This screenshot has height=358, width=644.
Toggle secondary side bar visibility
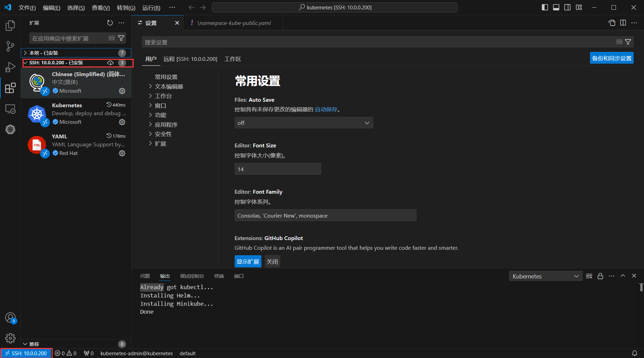[567, 7]
